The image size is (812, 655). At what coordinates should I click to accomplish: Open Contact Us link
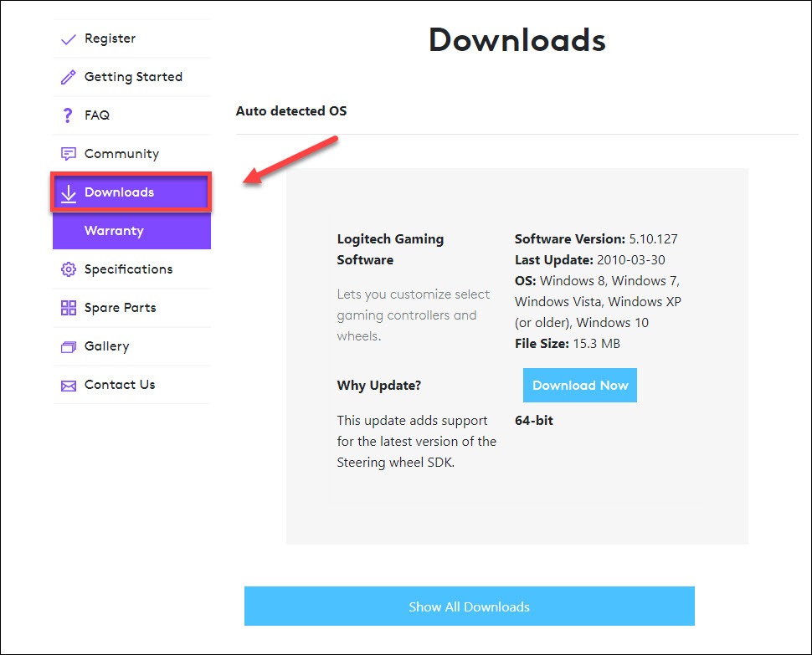tap(131, 385)
